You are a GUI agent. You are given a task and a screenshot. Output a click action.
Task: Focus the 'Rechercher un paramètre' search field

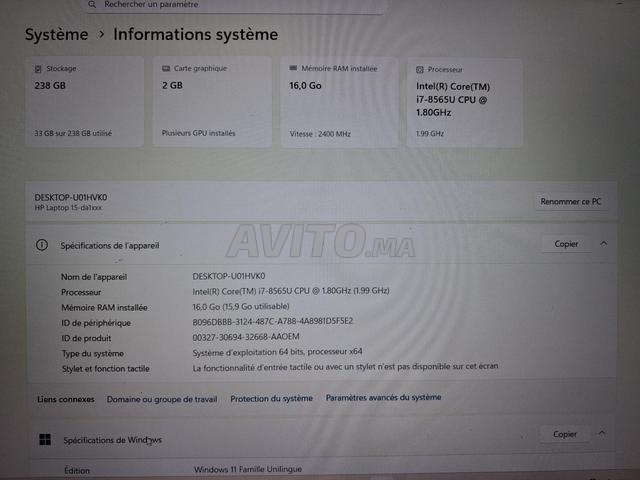235,5
